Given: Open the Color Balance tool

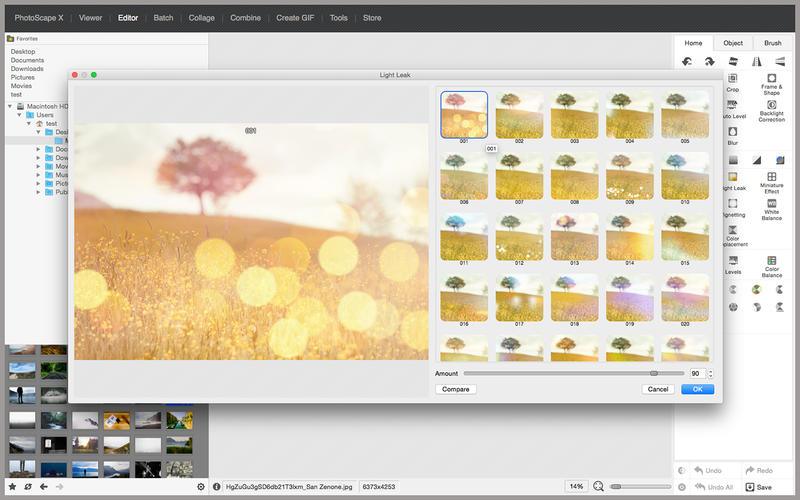Looking at the screenshot, I should point(772,259).
